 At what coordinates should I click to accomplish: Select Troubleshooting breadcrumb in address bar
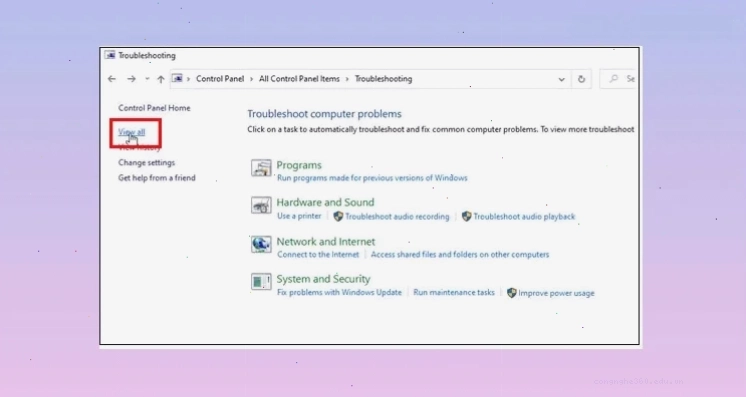[383, 79]
